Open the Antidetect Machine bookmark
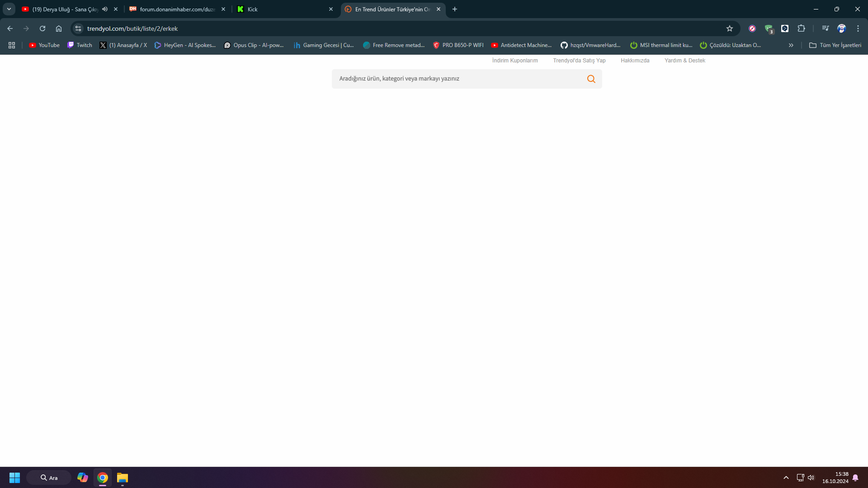Viewport: 868px width, 488px height. point(521,45)
